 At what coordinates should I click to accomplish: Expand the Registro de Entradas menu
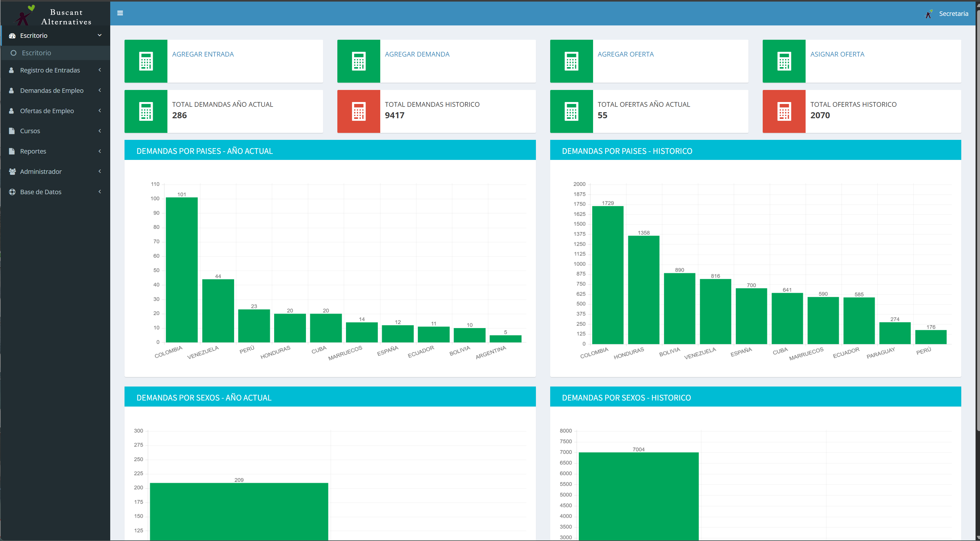(x=56, y=70)
